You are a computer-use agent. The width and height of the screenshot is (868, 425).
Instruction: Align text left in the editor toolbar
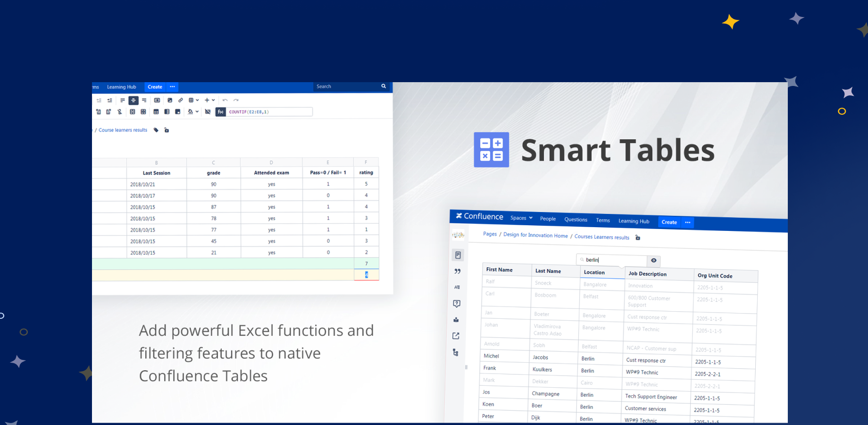coord(123,100)
